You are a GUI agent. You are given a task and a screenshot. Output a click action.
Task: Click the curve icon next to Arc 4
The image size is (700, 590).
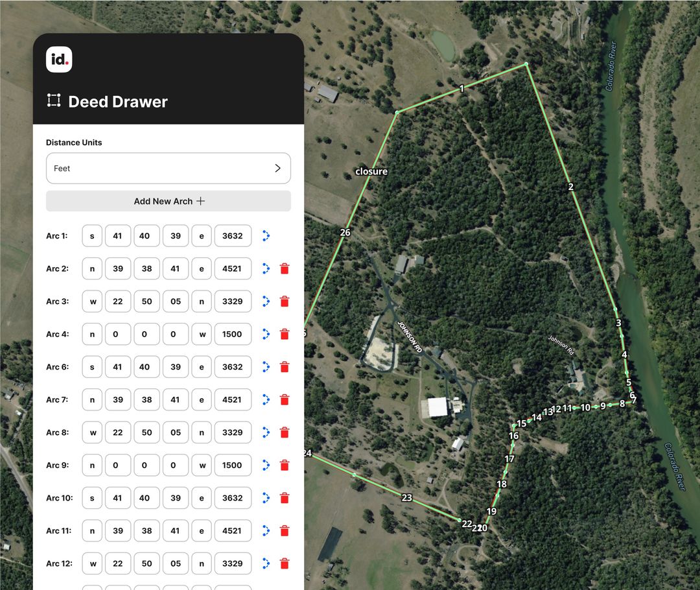[265, 334]
